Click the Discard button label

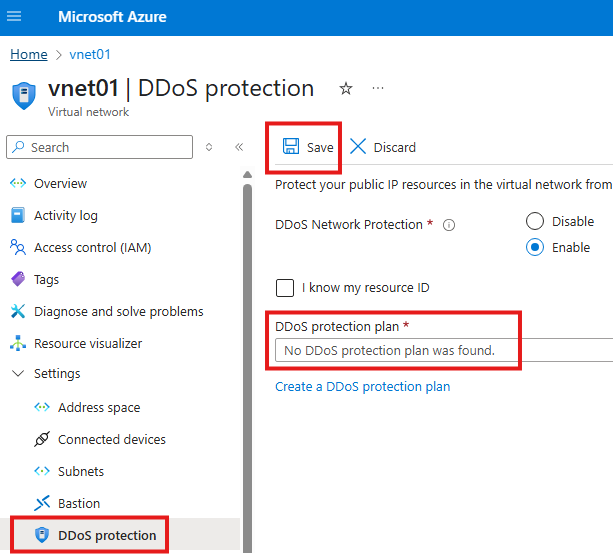coord(394,147)
